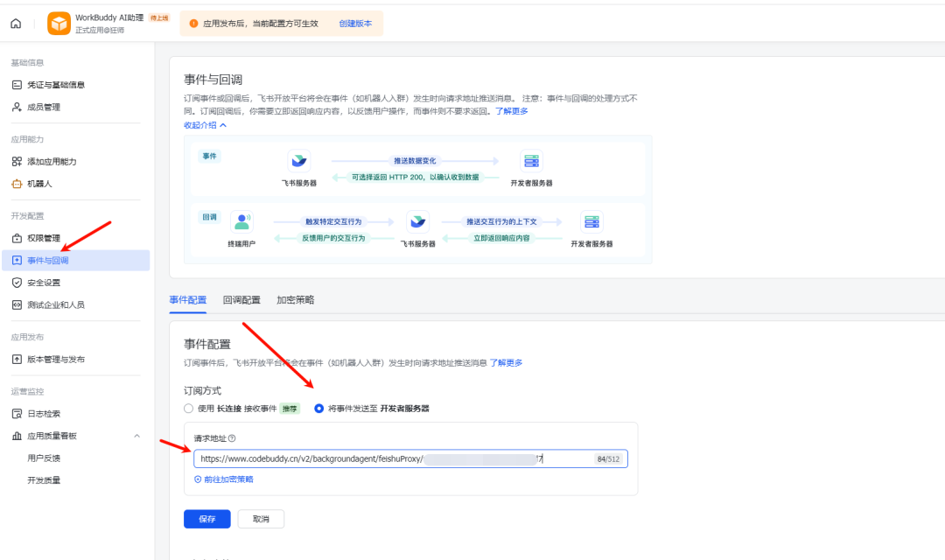Switch to 回调配置 tab

tap(241, 299)
